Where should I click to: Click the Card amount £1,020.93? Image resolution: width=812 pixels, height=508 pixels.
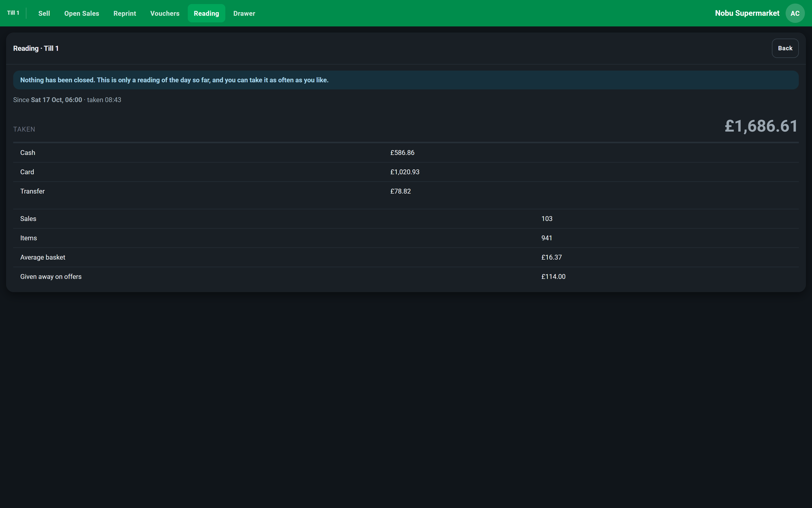tap(405, 172)
